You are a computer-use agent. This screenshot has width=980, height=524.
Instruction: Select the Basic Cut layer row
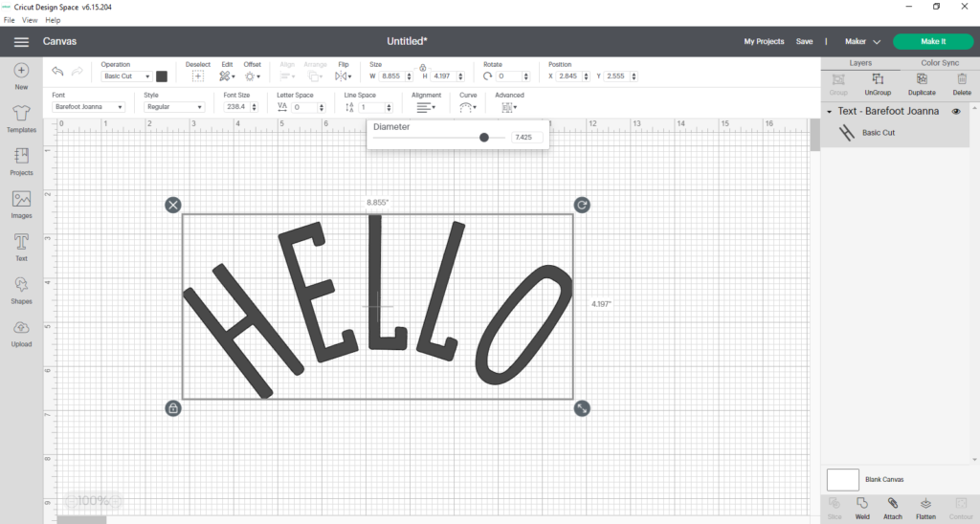[895, 133]
